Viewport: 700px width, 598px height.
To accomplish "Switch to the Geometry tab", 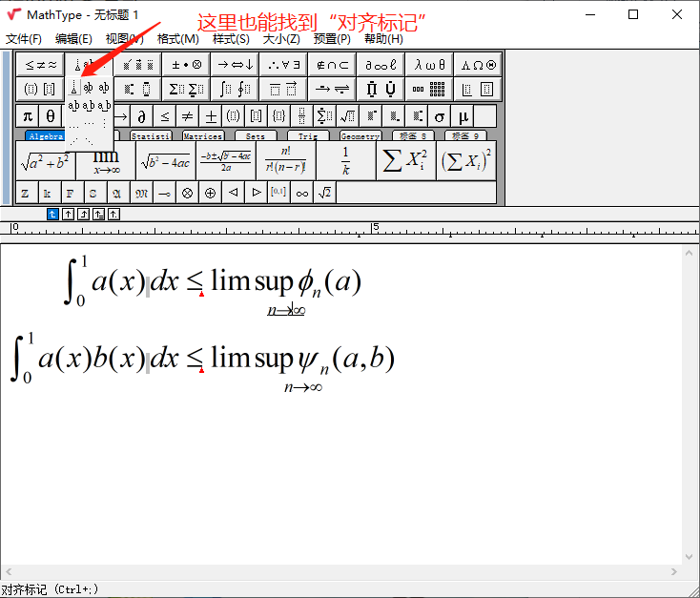I will 360,135.
